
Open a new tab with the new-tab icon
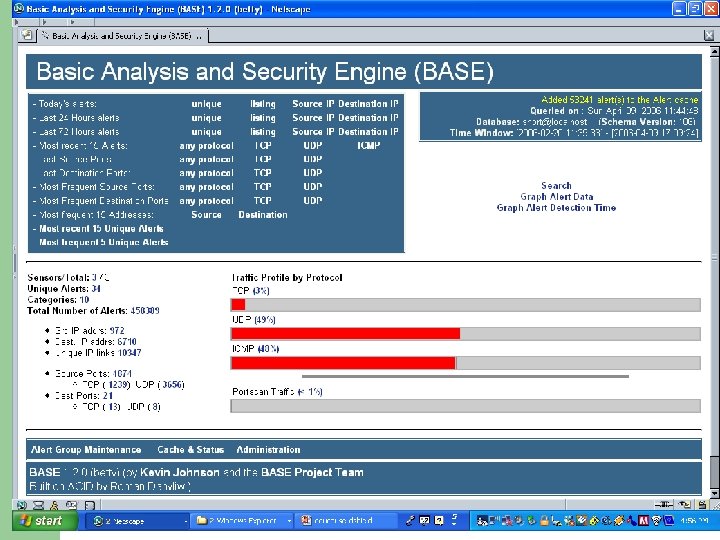tap(27, 35)
